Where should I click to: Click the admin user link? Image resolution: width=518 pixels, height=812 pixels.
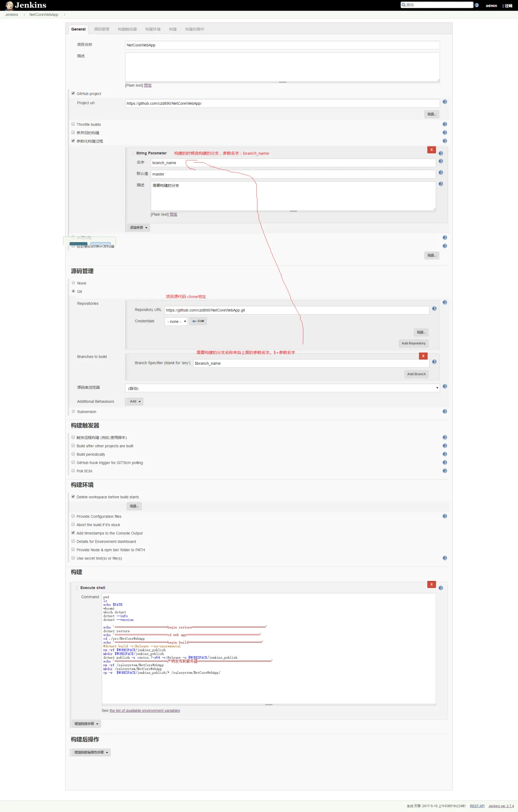(x=491, y=6)
